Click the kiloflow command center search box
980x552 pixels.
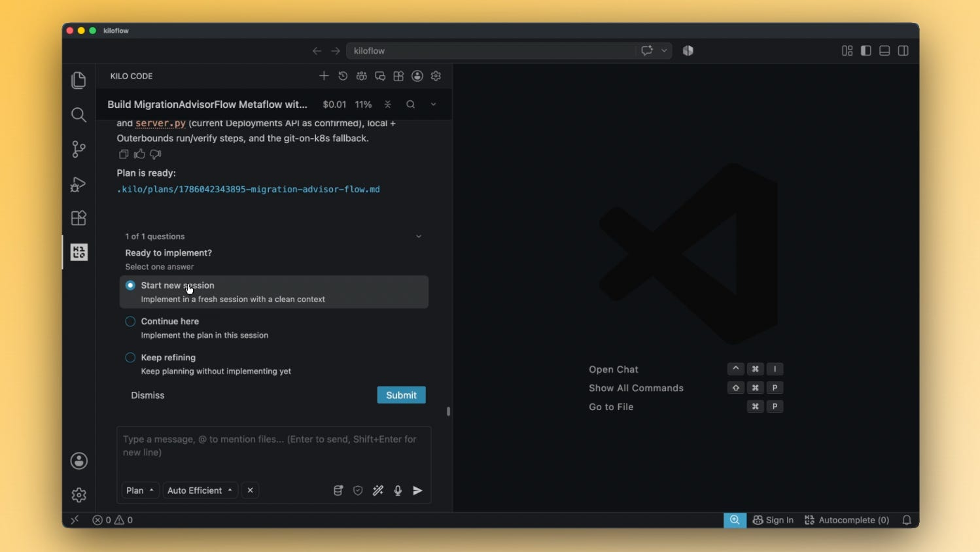491,51
